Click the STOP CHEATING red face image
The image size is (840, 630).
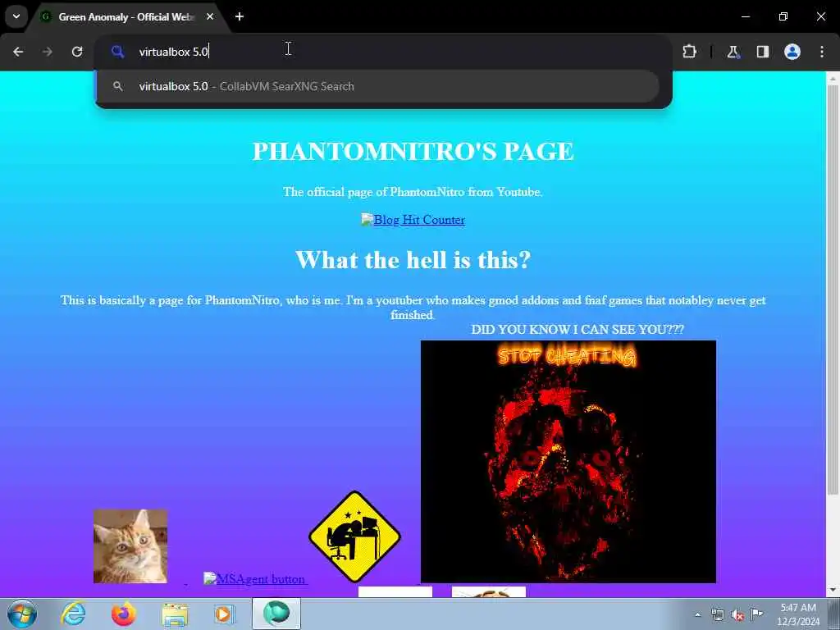(568, 461)
